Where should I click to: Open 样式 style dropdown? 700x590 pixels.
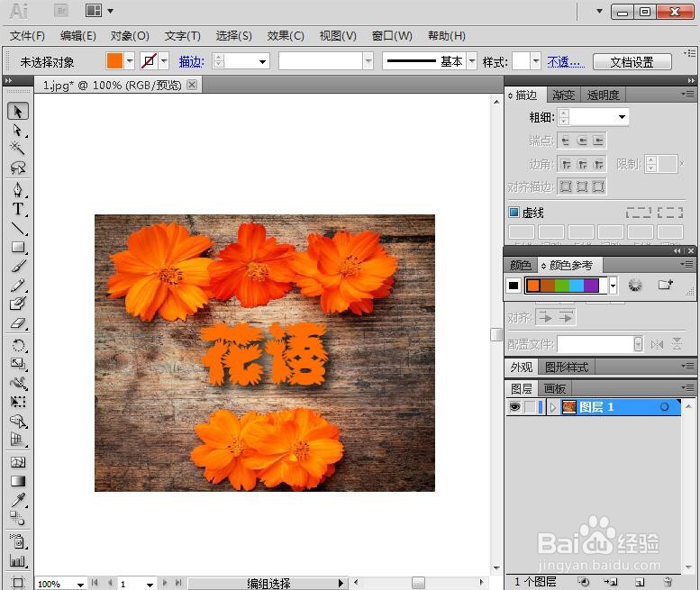536,61
